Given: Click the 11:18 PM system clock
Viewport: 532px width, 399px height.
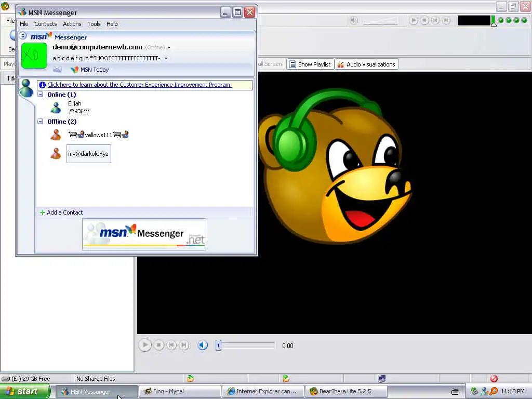Looking at the screenshot, I should point(513,392).
